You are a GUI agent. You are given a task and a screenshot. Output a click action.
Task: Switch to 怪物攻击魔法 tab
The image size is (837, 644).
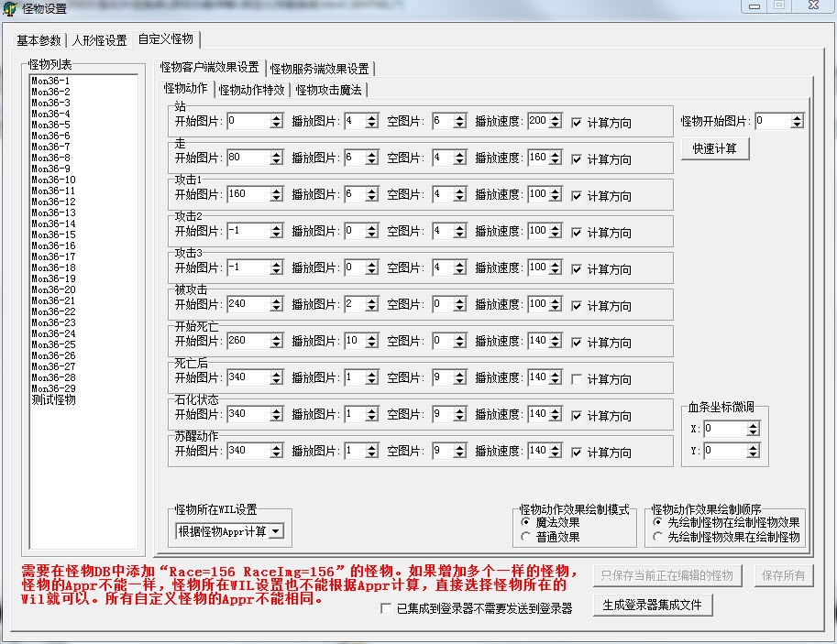tap(328, 90)
